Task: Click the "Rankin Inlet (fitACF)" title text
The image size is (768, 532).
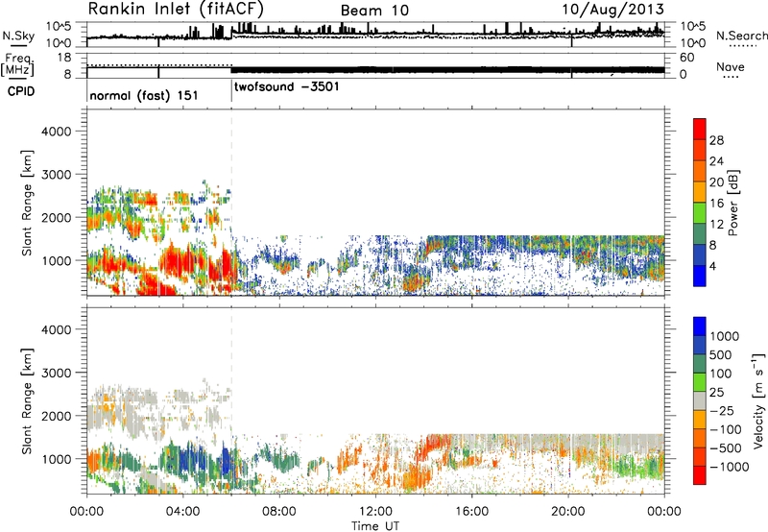Action: click(176, 9)
